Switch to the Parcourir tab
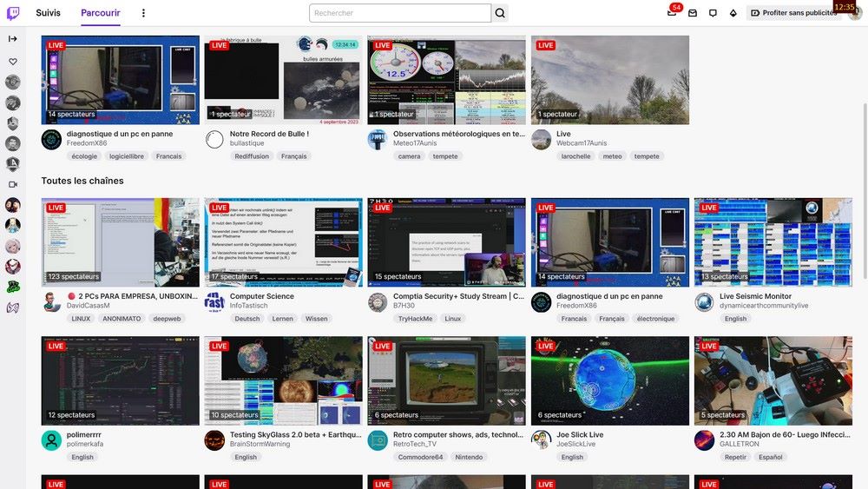This screenshot has width=868, height=489. pos(100,13)
